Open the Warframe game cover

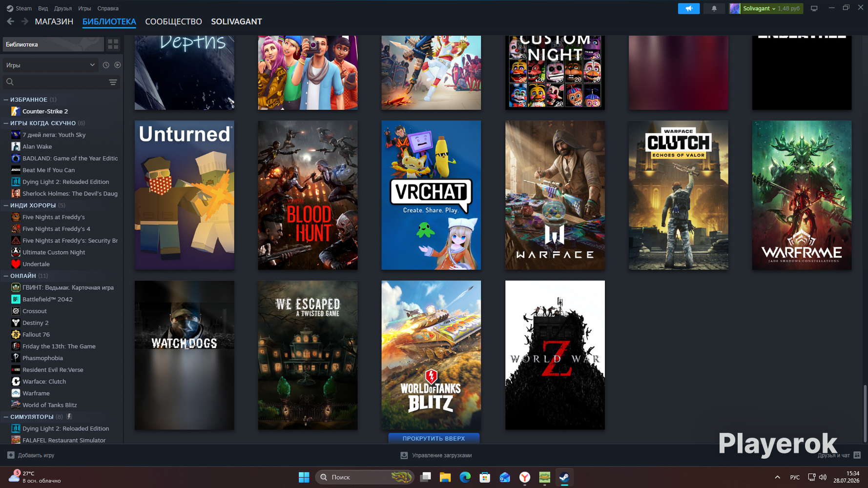tap(802, 195)
